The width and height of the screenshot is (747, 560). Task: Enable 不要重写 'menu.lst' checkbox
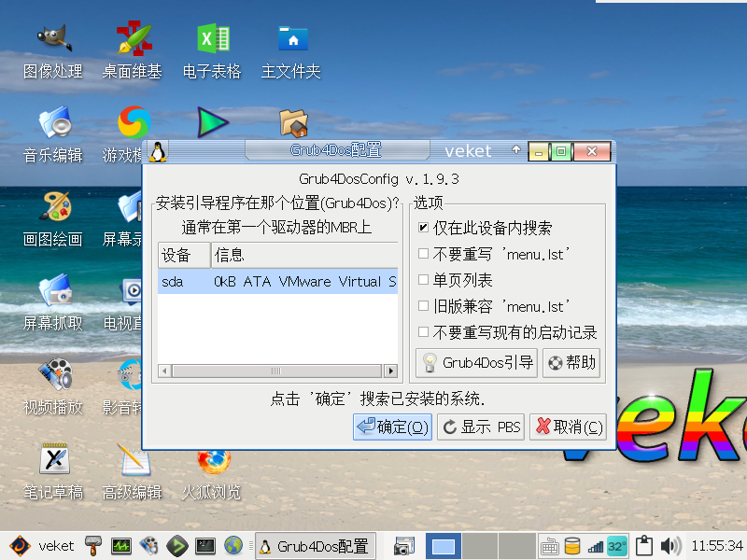click(x=423, y=253)
